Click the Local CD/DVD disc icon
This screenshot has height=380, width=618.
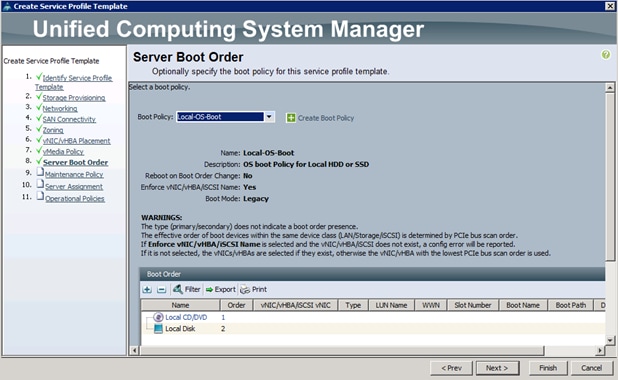[x=158, y=317]
